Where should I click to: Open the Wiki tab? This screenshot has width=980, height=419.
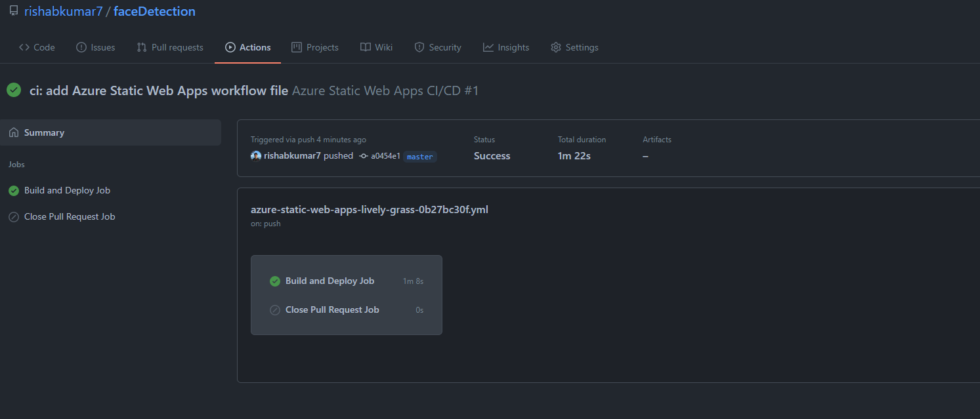tap(376, 47)
